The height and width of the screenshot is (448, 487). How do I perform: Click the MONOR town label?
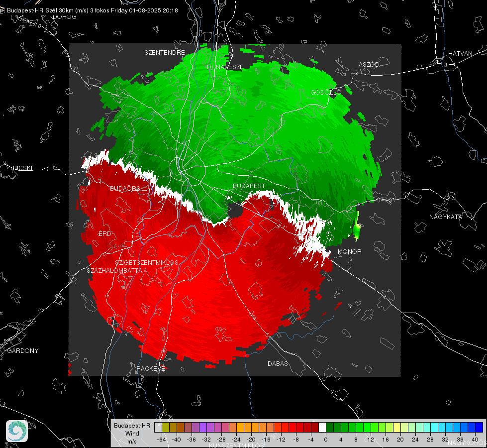coord(349,251)
